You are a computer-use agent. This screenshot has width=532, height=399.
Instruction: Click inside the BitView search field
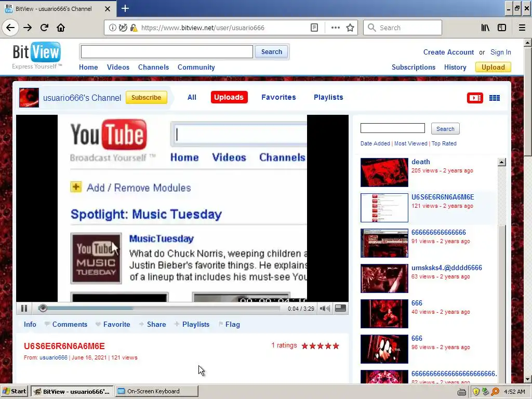coord(167,52)
